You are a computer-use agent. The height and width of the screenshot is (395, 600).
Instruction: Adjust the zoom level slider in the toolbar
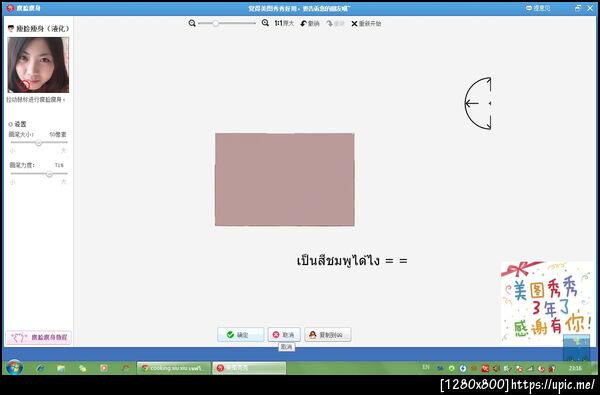227,23
